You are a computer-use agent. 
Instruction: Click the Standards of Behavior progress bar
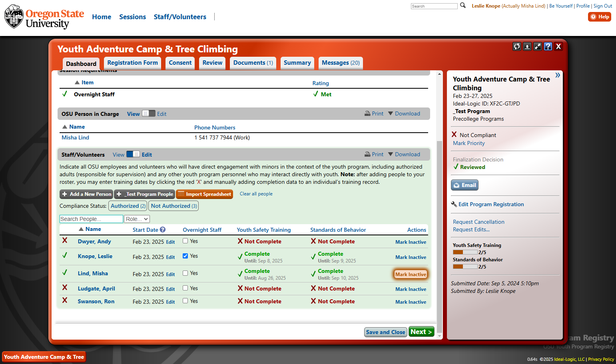point(465,267)
